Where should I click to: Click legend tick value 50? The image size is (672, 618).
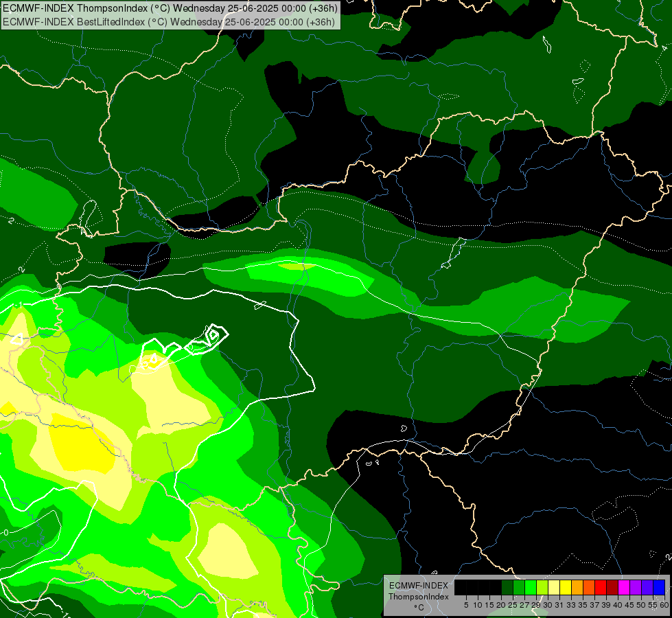point(640,605)
